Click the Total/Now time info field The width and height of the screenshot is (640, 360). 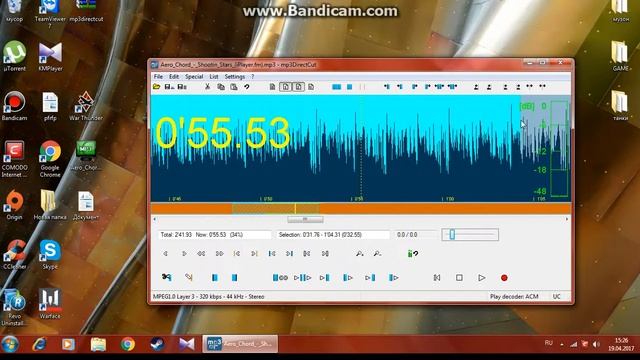click(x=215, y=235)
